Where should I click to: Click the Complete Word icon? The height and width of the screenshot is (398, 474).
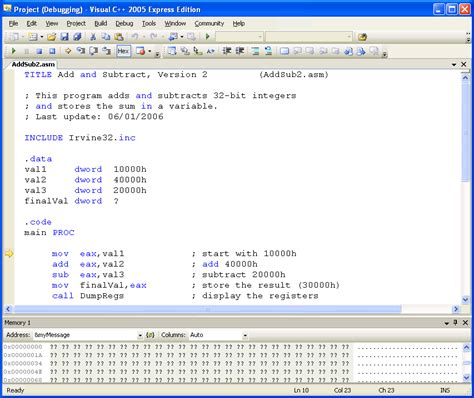click(211, 51)
